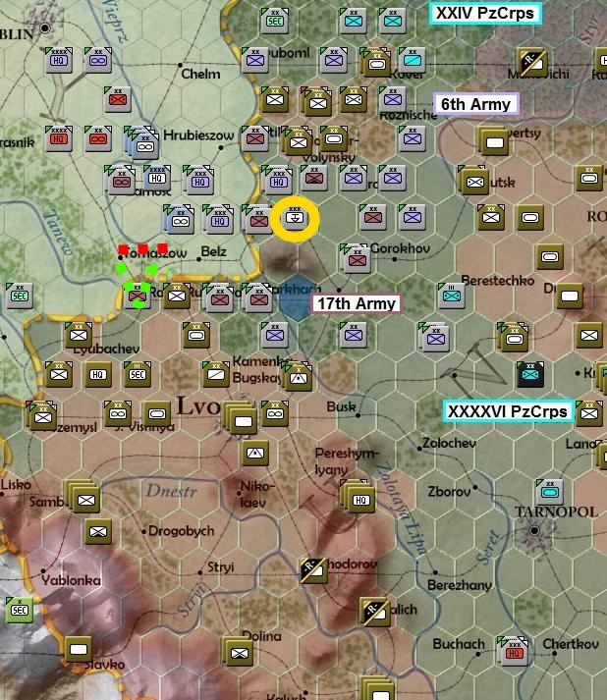Select the red XXX HQ counter between Buchach and Chertkov

point(513,652)
